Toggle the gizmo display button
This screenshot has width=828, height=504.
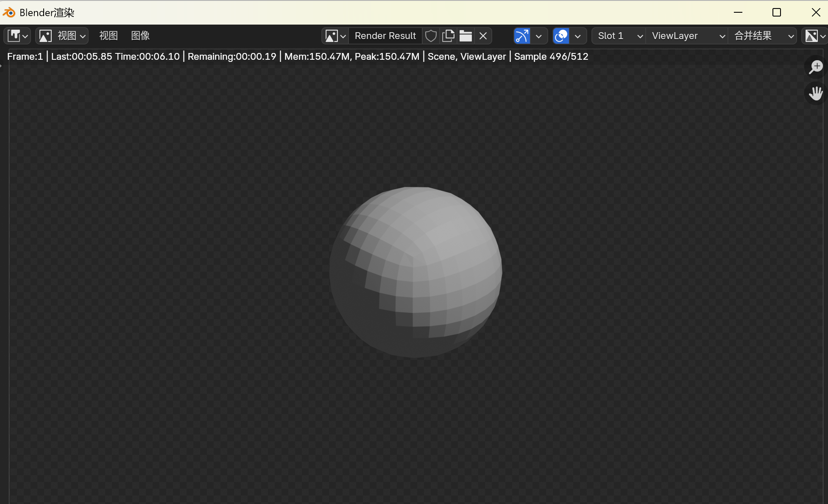[522, 36]
